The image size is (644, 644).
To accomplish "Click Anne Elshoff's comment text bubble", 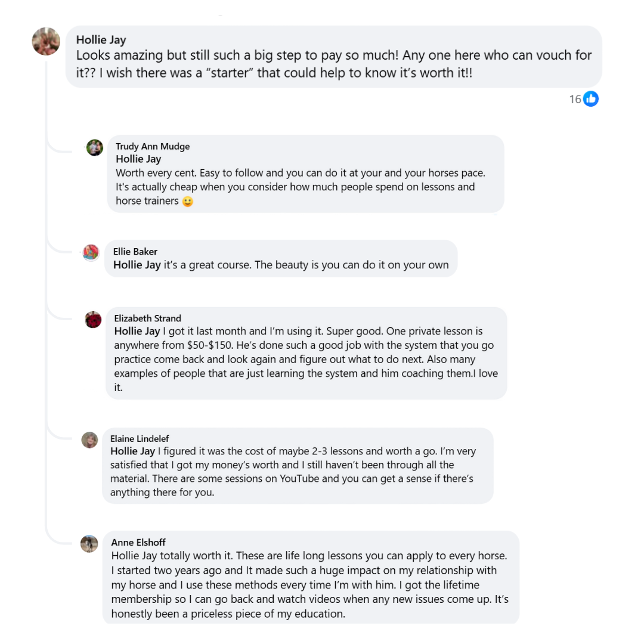I will tap(310, 584).
